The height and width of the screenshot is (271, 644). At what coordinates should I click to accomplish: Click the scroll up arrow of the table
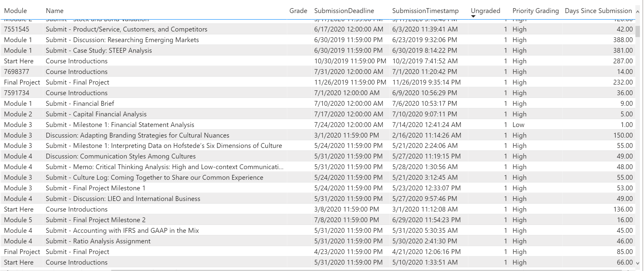(638, 12)
